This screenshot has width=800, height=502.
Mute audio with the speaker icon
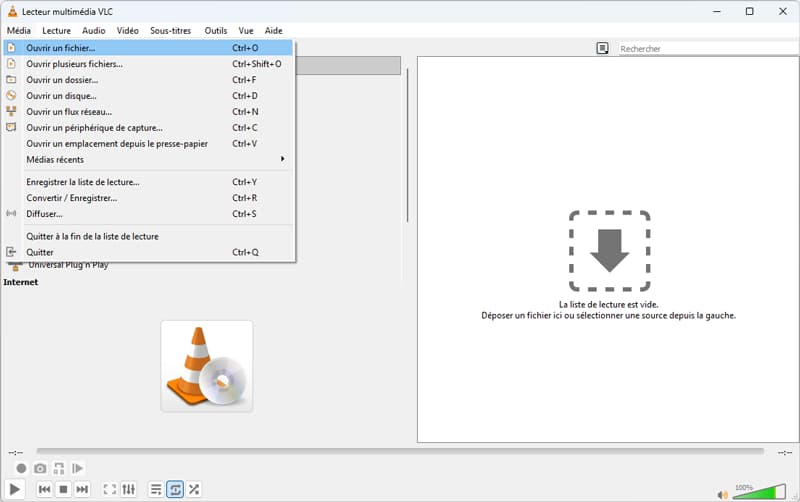(723, 494)
